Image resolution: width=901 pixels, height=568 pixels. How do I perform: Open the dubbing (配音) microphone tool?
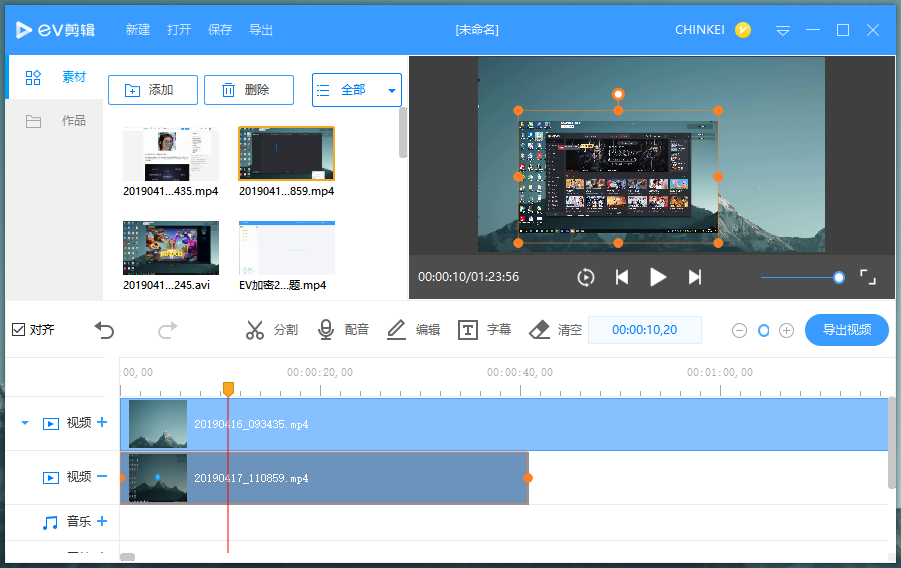(x=343, y=330)
